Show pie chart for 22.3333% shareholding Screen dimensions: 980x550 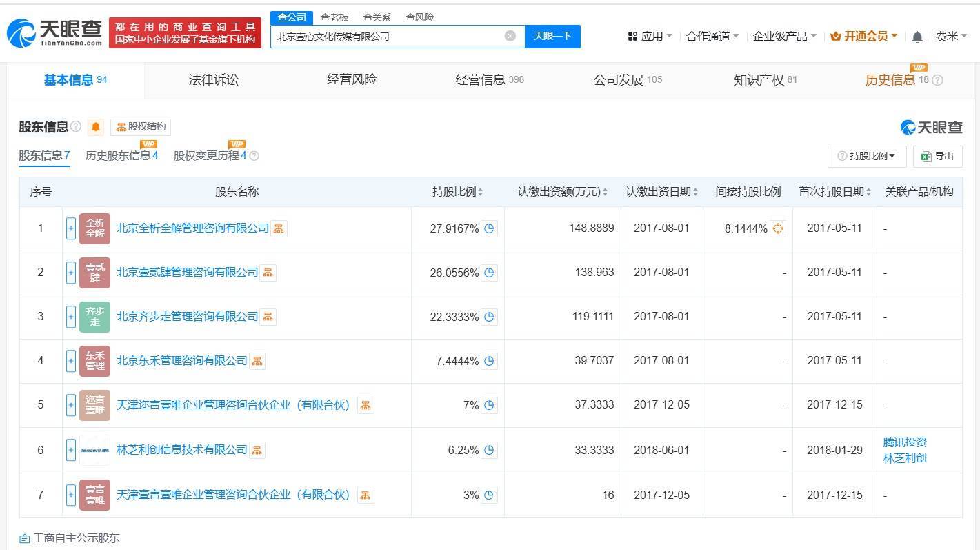click(x=489, y=317)
